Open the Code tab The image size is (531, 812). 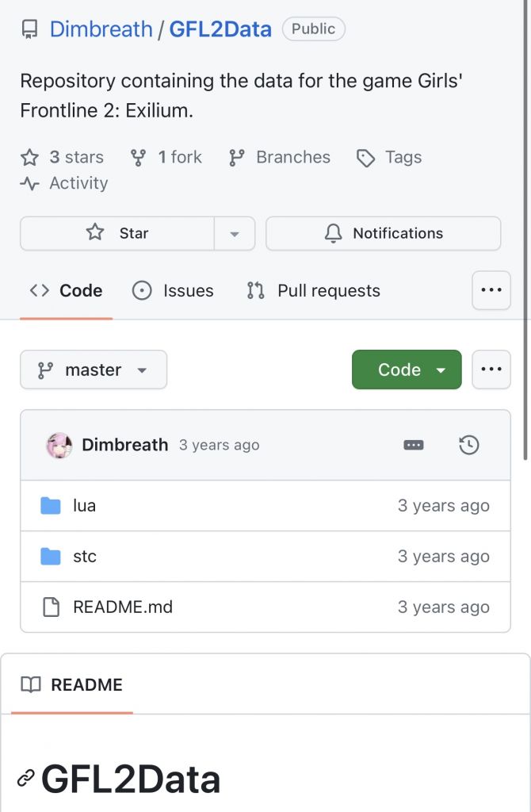(66, 291)
